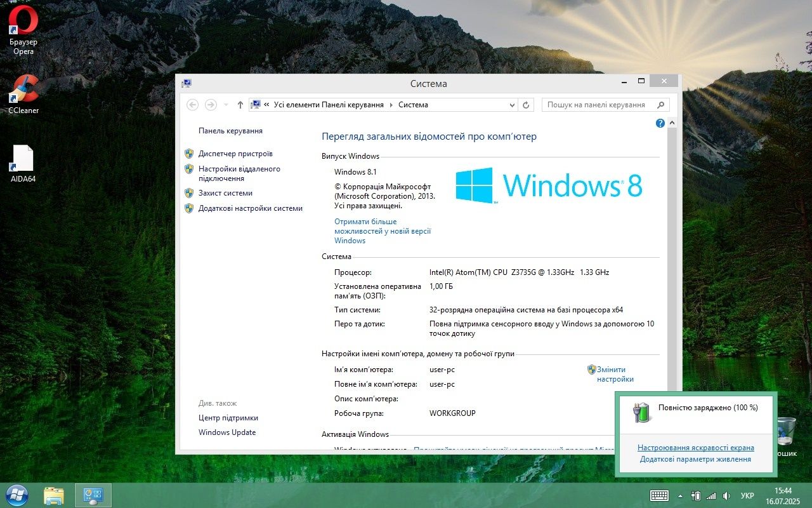This screenshot has width=812, height=508.
Task: Click the 1,00 ГБ memory value
Action: click(x=441, y=286)
